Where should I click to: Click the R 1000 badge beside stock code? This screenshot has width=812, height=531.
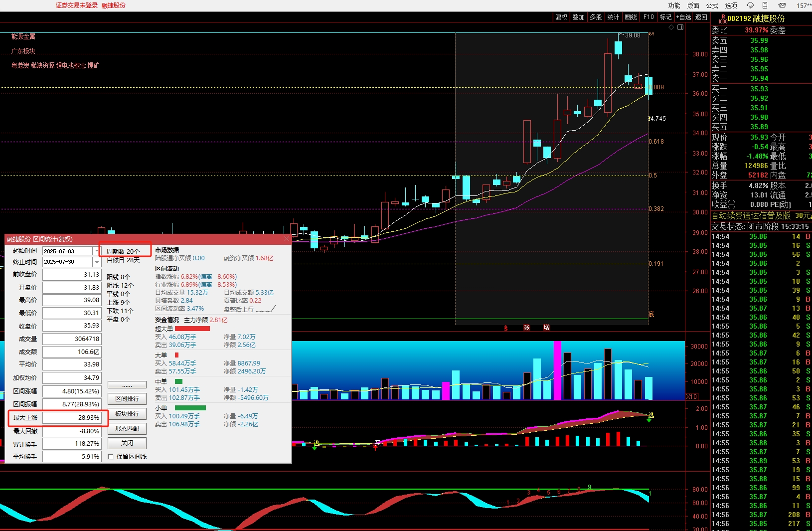(723, 18)
